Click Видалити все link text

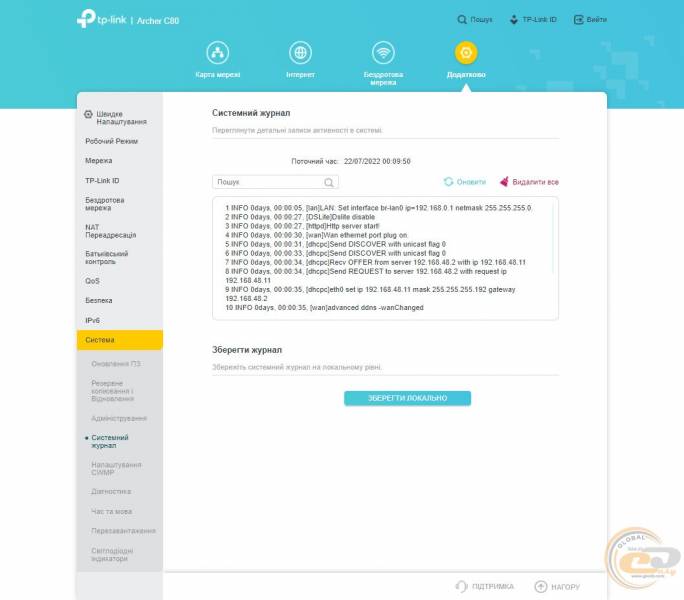[535, 182]
